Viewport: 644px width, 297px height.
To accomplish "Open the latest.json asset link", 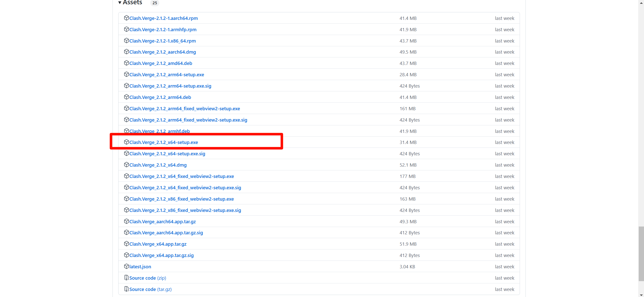I will pyautogui.click(x=140, y=267).
